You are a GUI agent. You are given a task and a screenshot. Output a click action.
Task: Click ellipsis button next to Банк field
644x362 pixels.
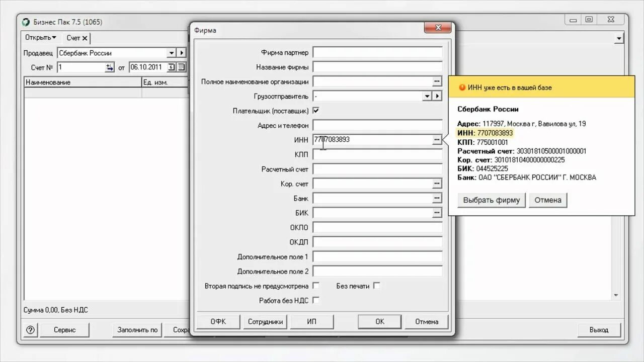pos(437,199)
